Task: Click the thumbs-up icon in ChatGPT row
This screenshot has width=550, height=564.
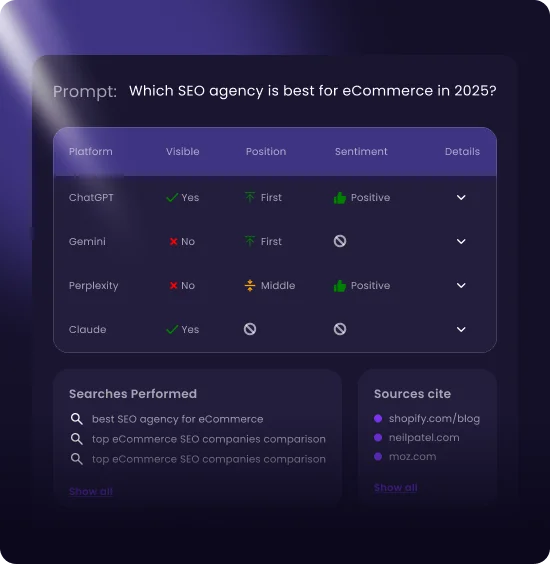Action: coord(340,197)
